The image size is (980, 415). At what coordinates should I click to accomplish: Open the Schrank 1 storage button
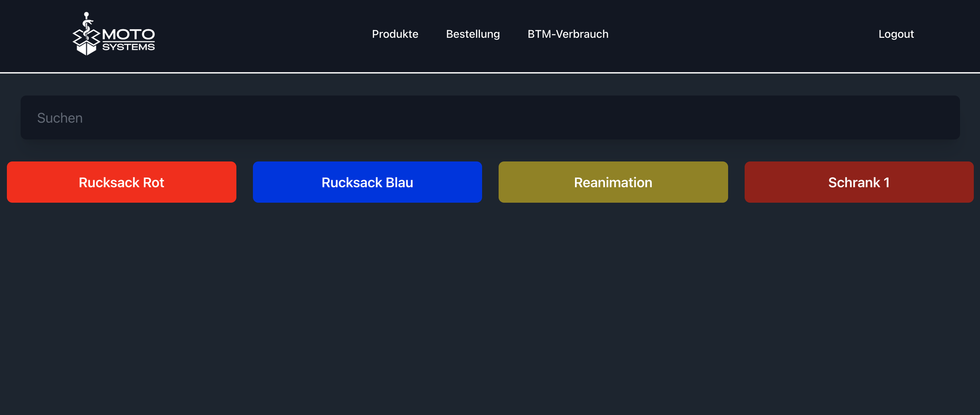pos(859,182)
